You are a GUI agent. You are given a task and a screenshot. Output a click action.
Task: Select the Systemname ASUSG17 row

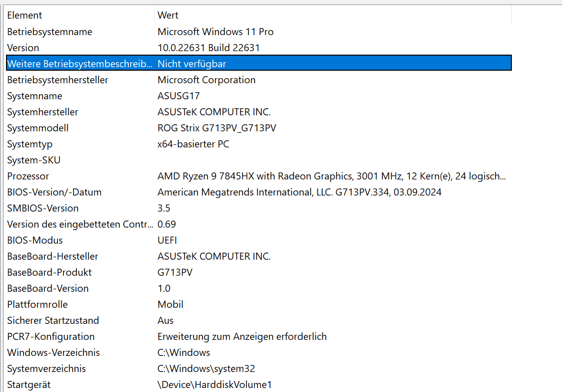click(x=35, y=96)
